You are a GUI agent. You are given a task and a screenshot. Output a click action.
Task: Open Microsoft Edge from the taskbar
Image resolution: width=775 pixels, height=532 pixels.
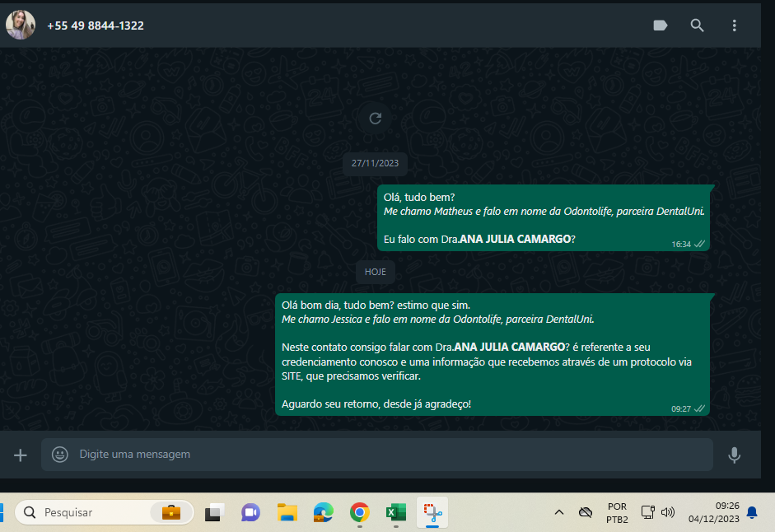pyautogui.click(x=323, y=513)
